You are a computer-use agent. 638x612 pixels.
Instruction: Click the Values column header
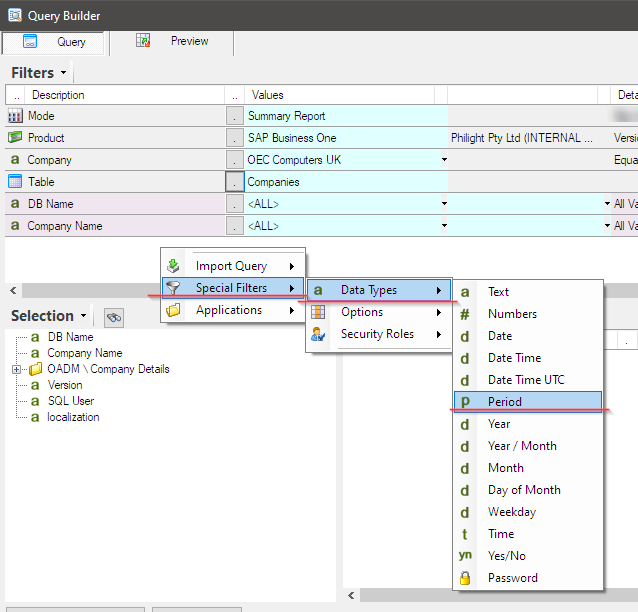[339, 95]
